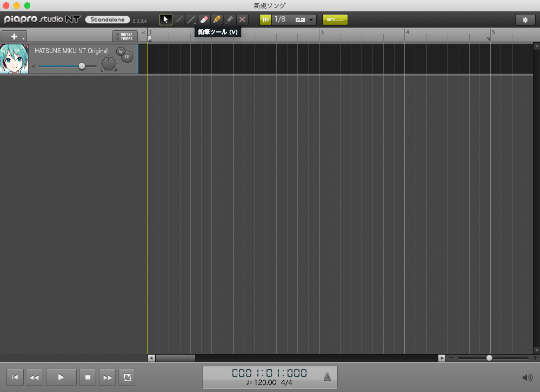Screen dimensions: 540x392
Task: Choose the line drawing tool
Action: click(191, 19)
